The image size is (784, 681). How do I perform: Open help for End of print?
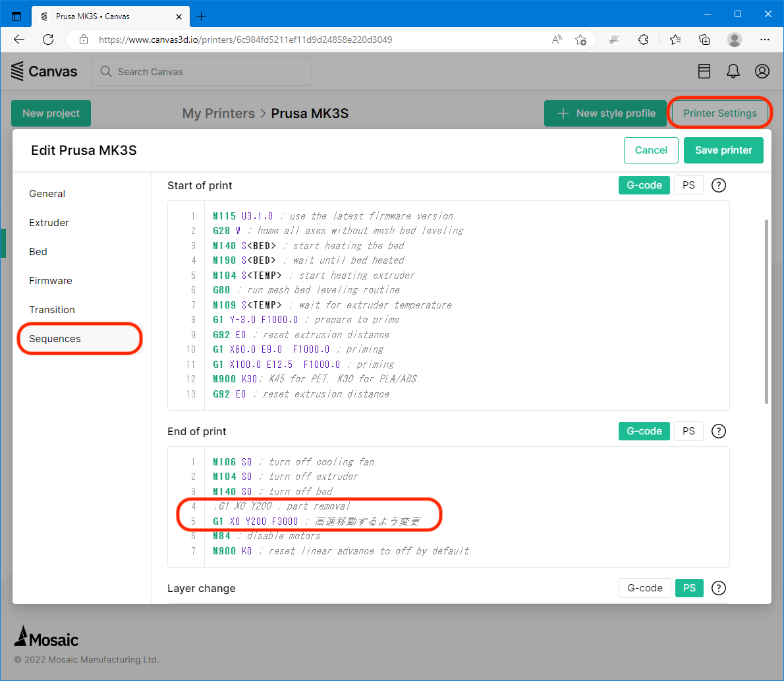(x=719, y=430)
